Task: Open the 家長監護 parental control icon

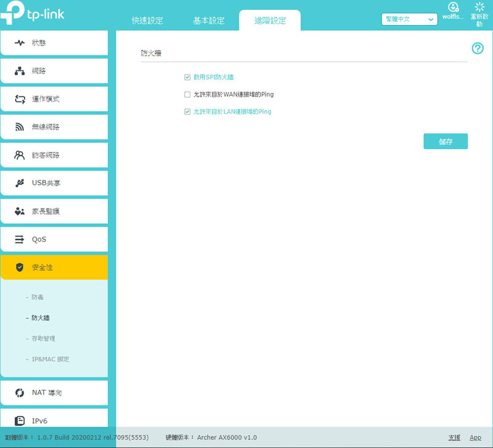Action: (x=20, y=211)
